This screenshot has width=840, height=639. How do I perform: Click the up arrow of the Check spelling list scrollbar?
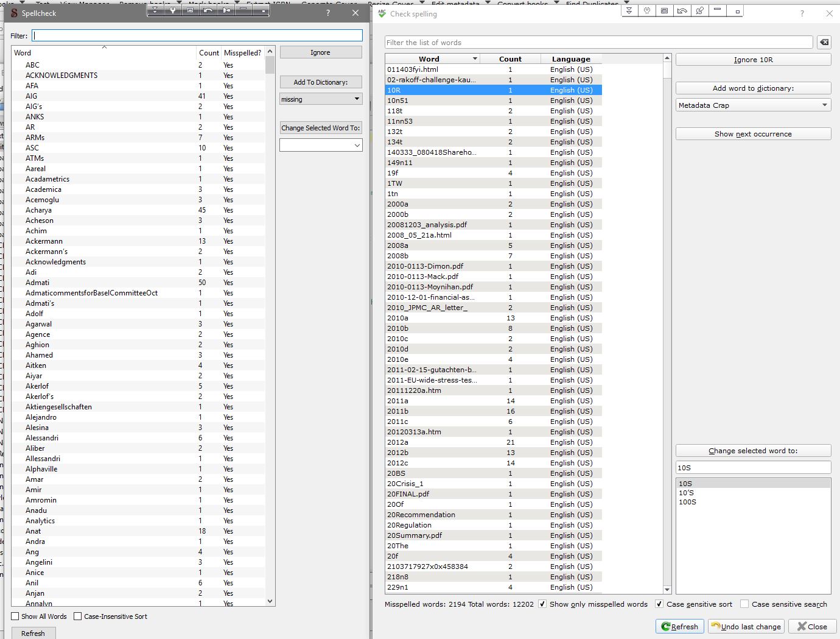(x=667, y=58)
